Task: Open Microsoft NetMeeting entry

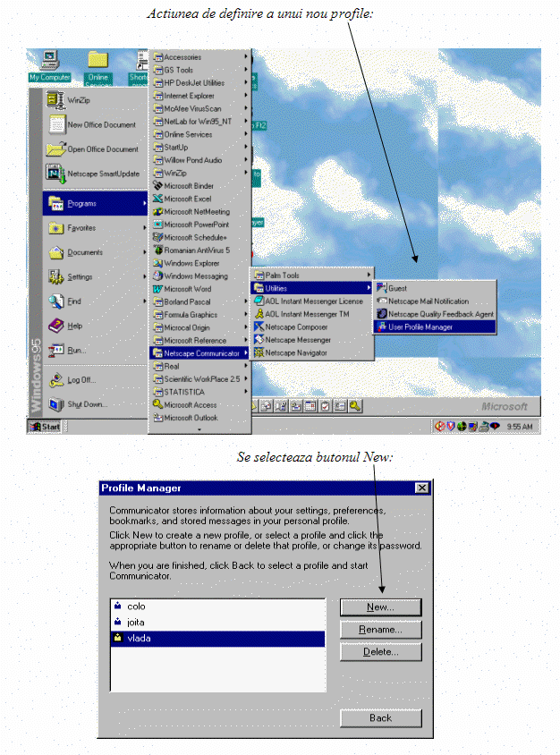Action: click(199, 211)
